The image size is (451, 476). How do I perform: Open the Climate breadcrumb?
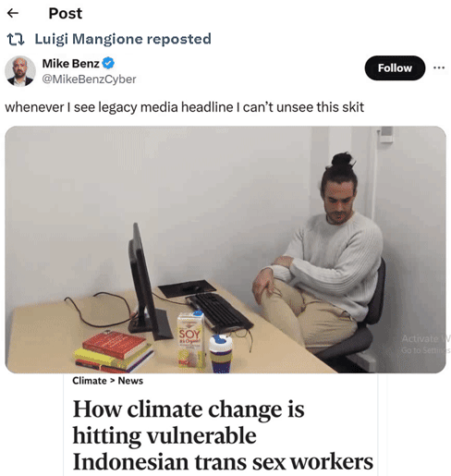(x=90, y=381)
